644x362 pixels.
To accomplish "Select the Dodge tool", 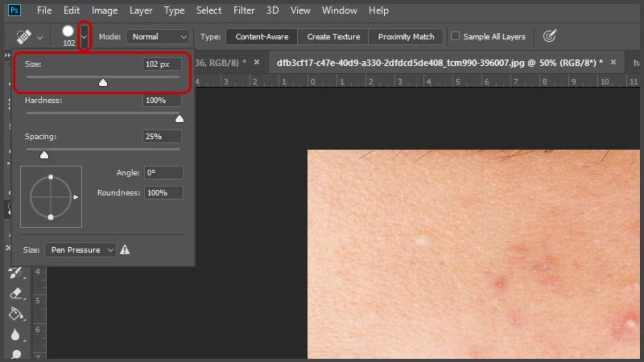I will tap(16, 354).
